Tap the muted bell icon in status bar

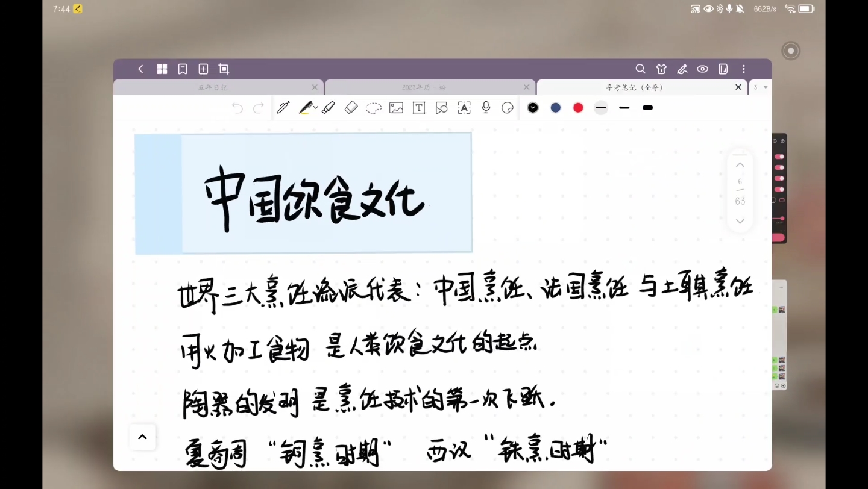point(740,9)
